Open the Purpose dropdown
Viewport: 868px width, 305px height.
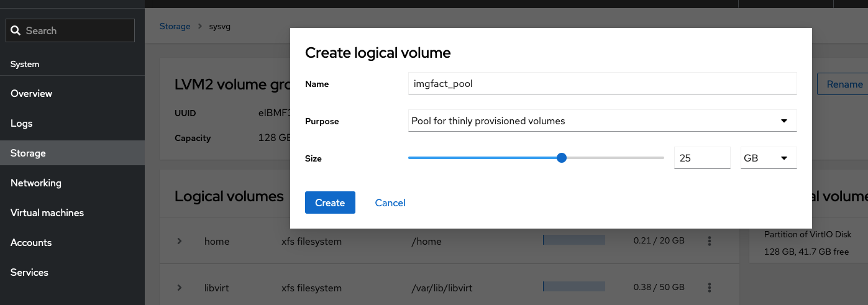coord(602,121)
